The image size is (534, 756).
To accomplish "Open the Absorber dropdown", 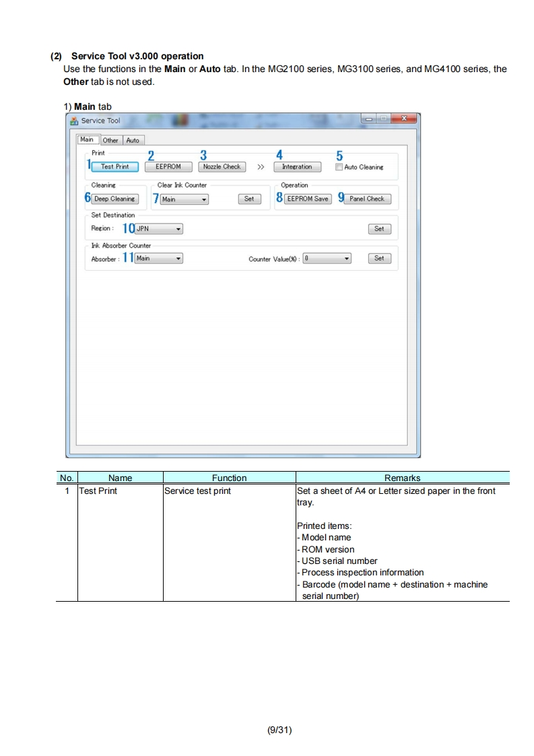I will (x=158, y=258).
